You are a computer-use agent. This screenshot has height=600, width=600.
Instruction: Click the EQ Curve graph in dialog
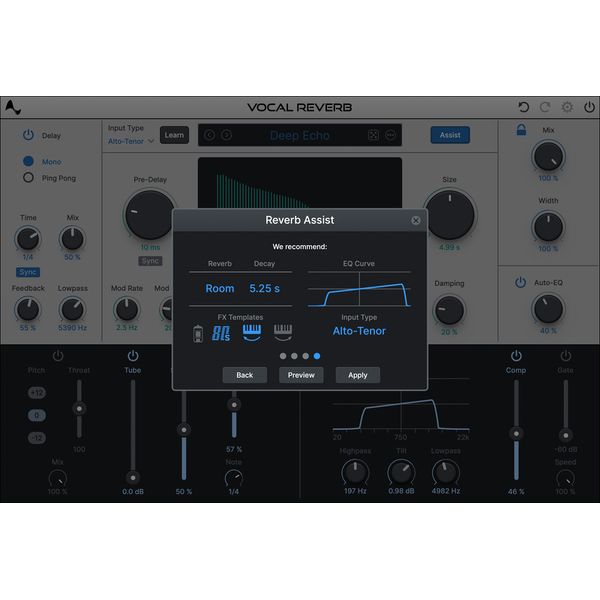(x=359, y=290)
